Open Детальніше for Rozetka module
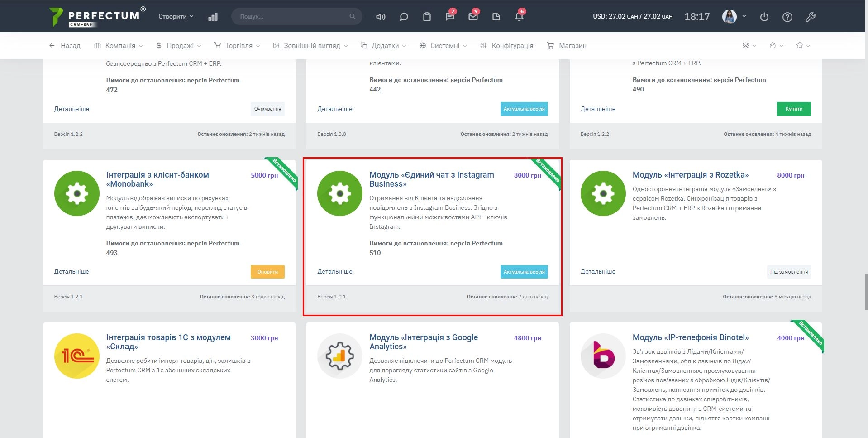The image size is (868, 438). tap(598, 271)
